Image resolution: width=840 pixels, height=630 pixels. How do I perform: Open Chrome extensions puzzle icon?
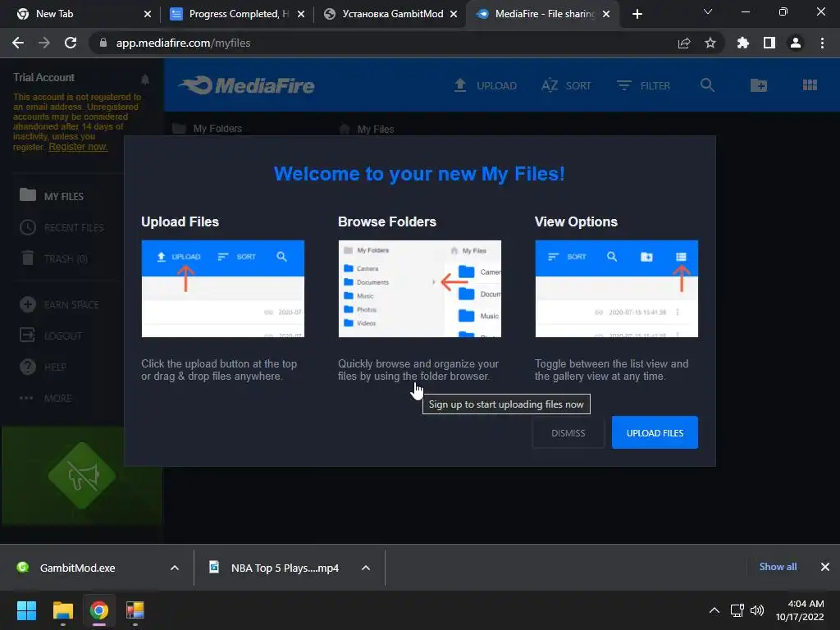tap(743, 43)
